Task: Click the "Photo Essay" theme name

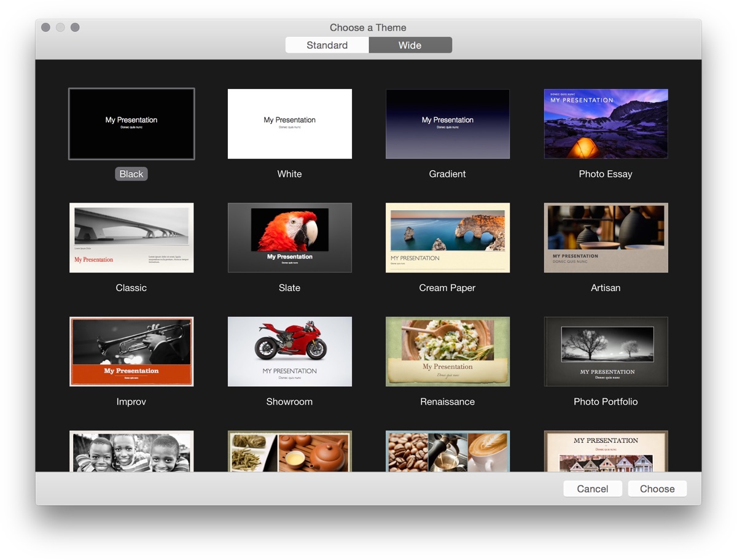Action: pos(606,174)
